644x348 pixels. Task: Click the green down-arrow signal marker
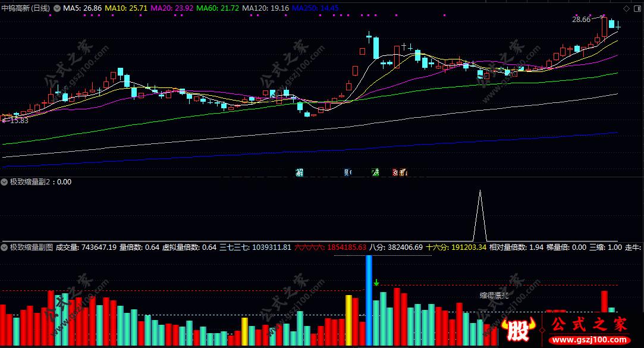click(376, 283)
